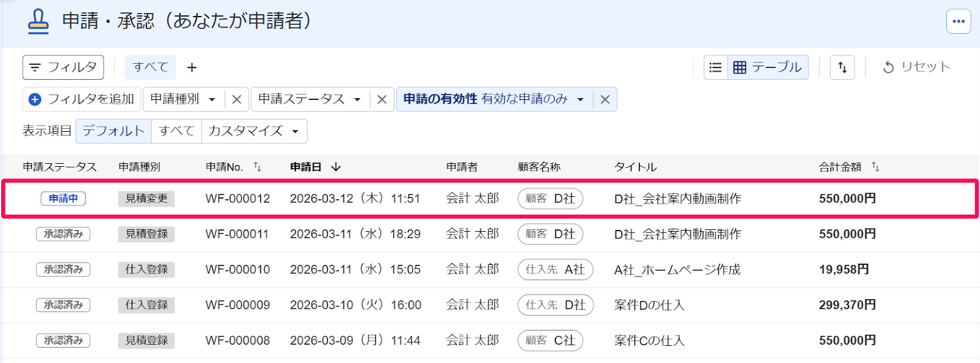The width and height of the screenshot is (980, 363).
Task: Click 顧客 D社 chip in WF-000011 row
Action: point(550,234)
